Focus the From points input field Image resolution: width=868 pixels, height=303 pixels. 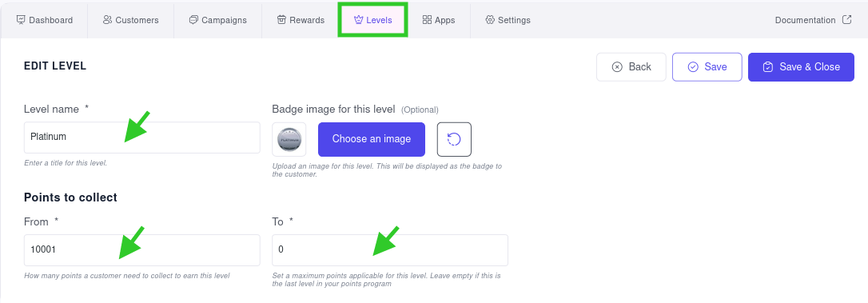click(141, 249)
